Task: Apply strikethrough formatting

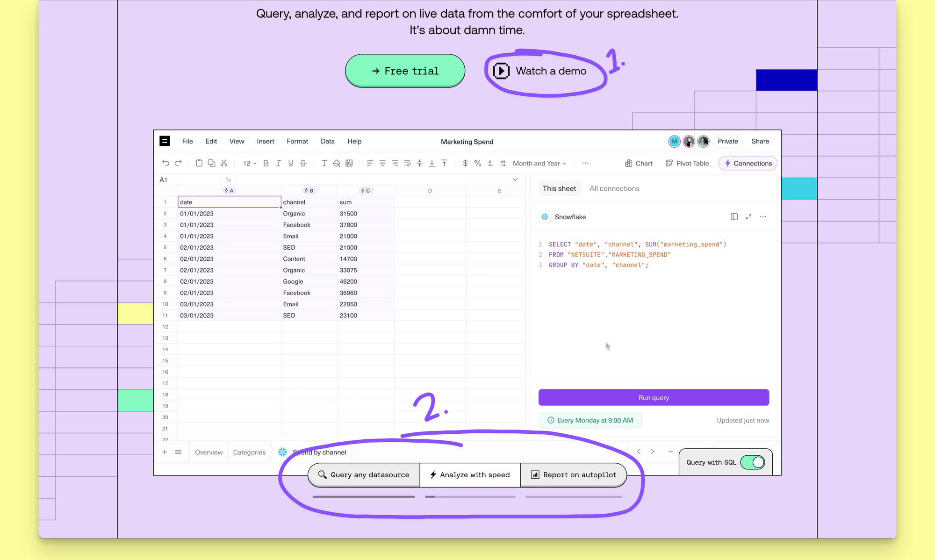Action: [x=303, y=163]
